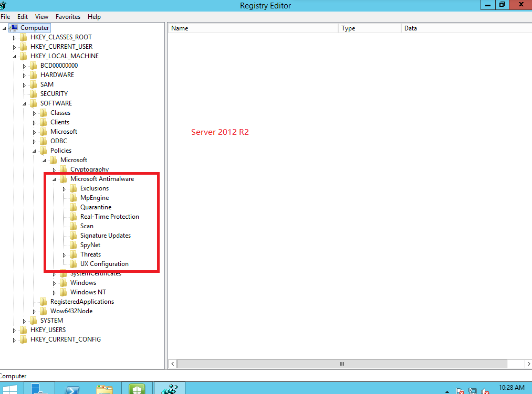Collapse the Computer root node
Screen dimensions: 532x394
point(4,28)
